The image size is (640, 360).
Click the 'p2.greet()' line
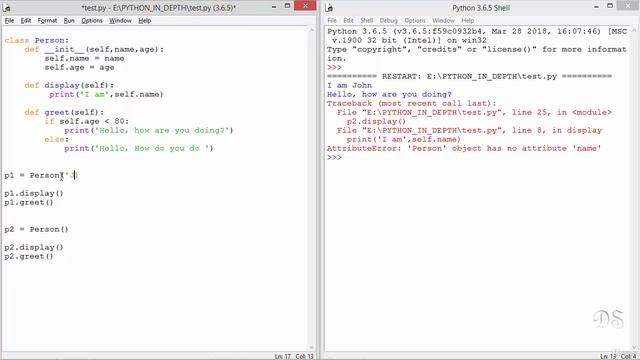(29, 256)
